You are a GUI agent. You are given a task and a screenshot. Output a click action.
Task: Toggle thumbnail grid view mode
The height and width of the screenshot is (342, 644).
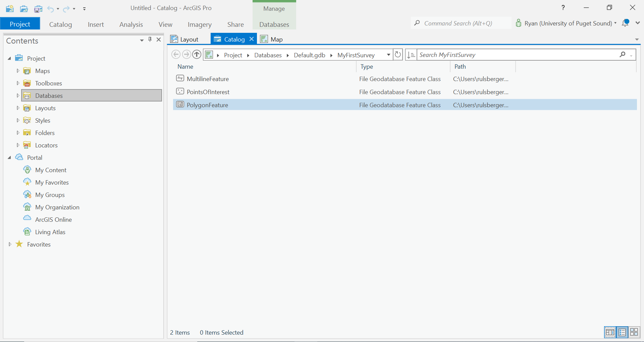634,332
